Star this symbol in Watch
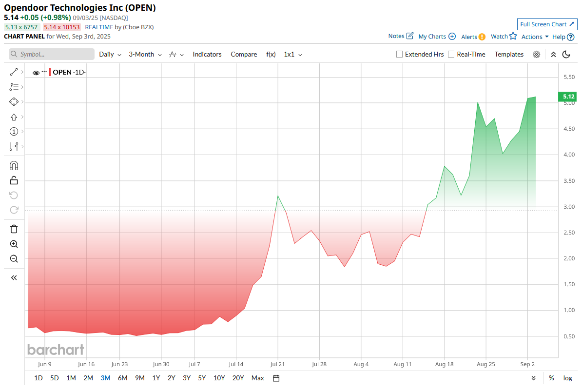Viewport: 582px width, 392px height. (x=513, y=36)
